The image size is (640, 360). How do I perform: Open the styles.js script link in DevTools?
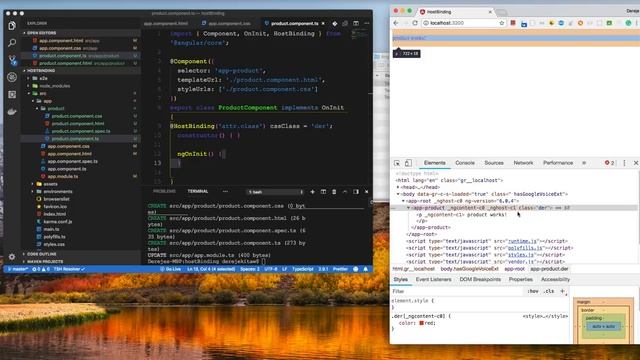click(521, 255)
